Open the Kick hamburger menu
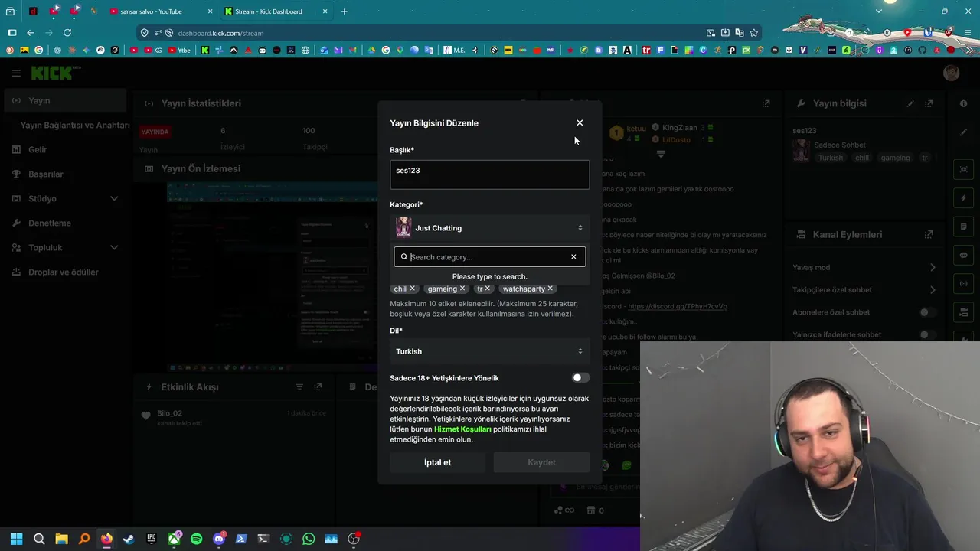 pos(16,73)
